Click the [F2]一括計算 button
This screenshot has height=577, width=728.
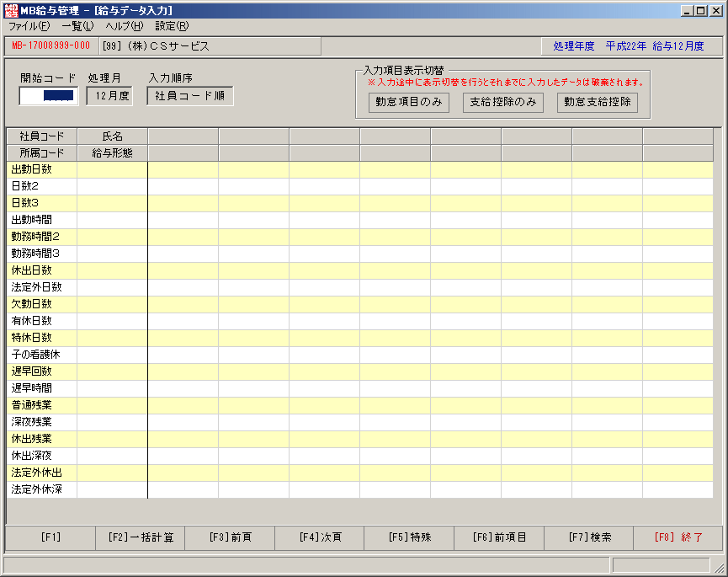(x=141, y=537)
